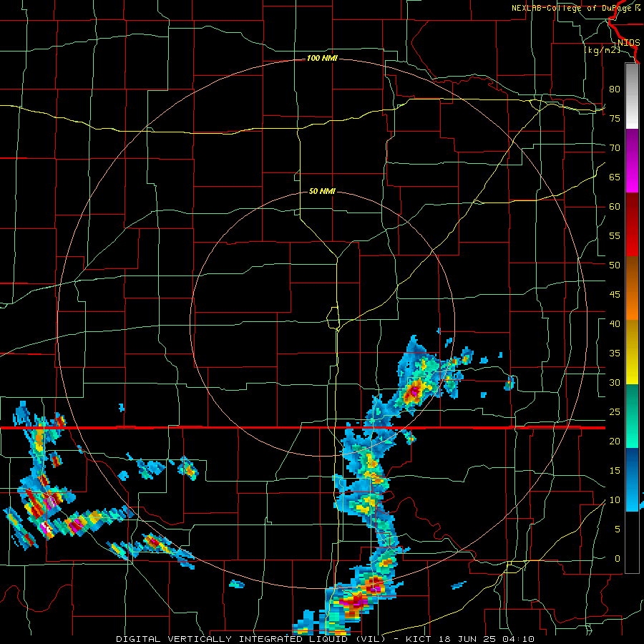
Task: Click the scale value "70"
Action: point(615,148)
